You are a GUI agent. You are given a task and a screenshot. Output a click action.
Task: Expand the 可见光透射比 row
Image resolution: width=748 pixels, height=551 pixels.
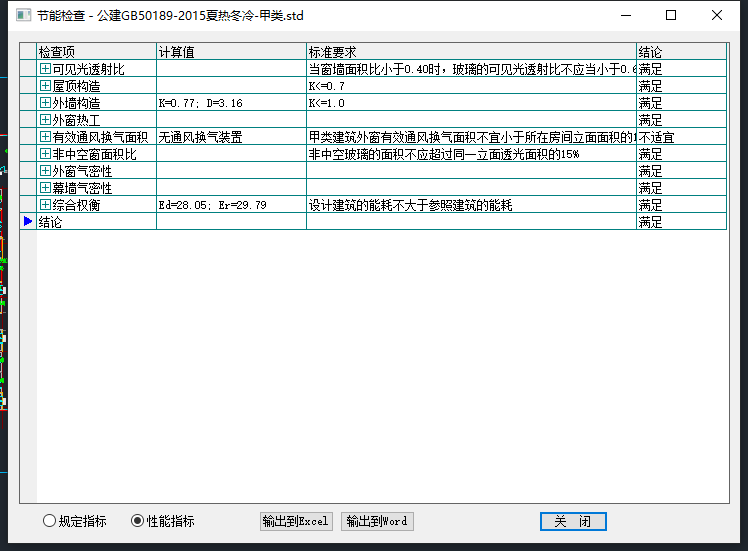point(45,69)
